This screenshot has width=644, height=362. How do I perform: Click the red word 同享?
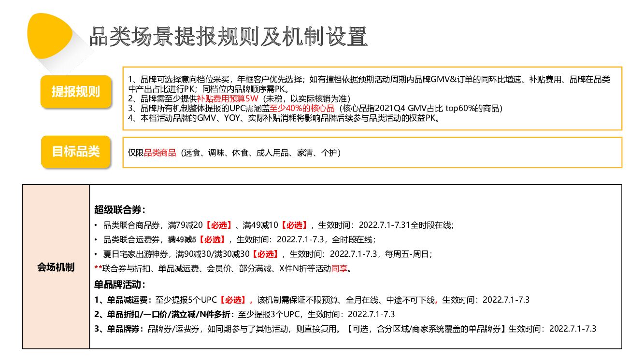point(339,268)
